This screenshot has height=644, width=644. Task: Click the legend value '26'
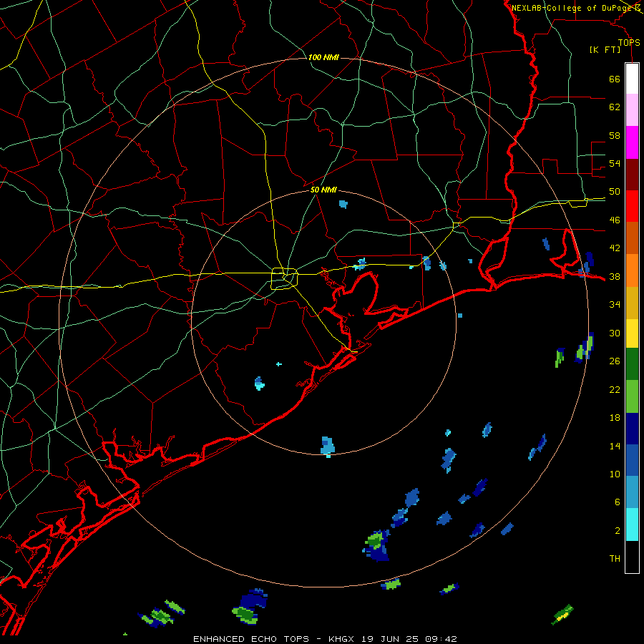coord(615,361)
